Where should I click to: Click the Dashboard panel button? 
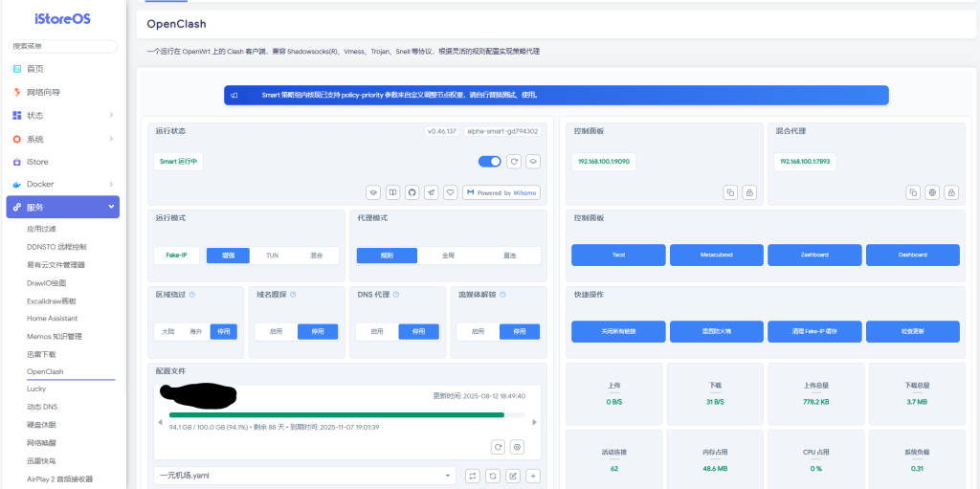point(913,256)
